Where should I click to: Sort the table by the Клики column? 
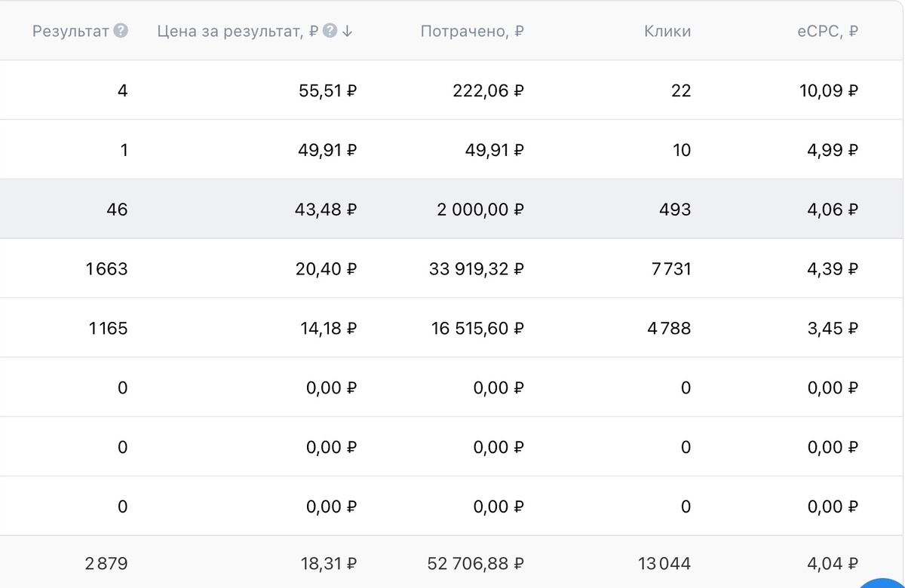[667, 31]
